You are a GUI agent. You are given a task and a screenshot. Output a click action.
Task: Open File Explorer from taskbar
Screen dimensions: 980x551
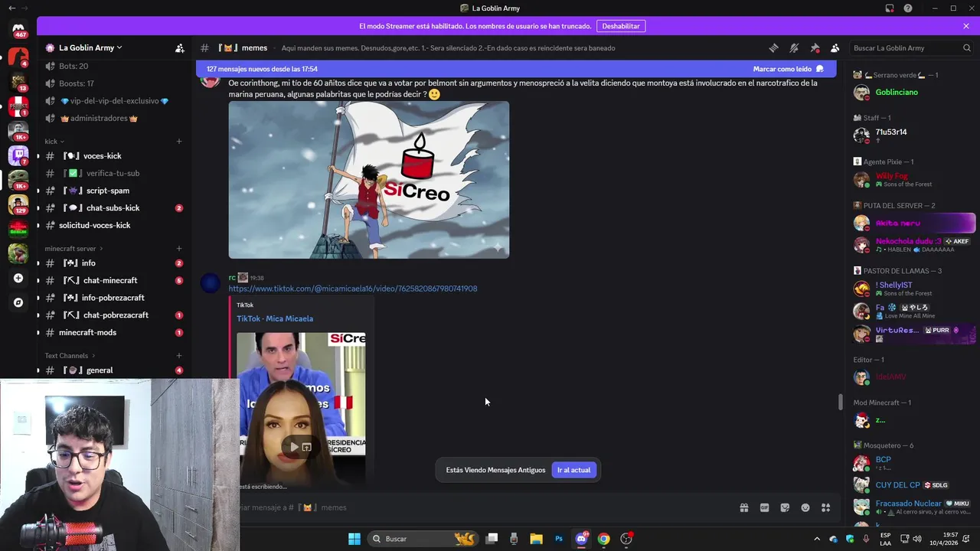(536, 539)
